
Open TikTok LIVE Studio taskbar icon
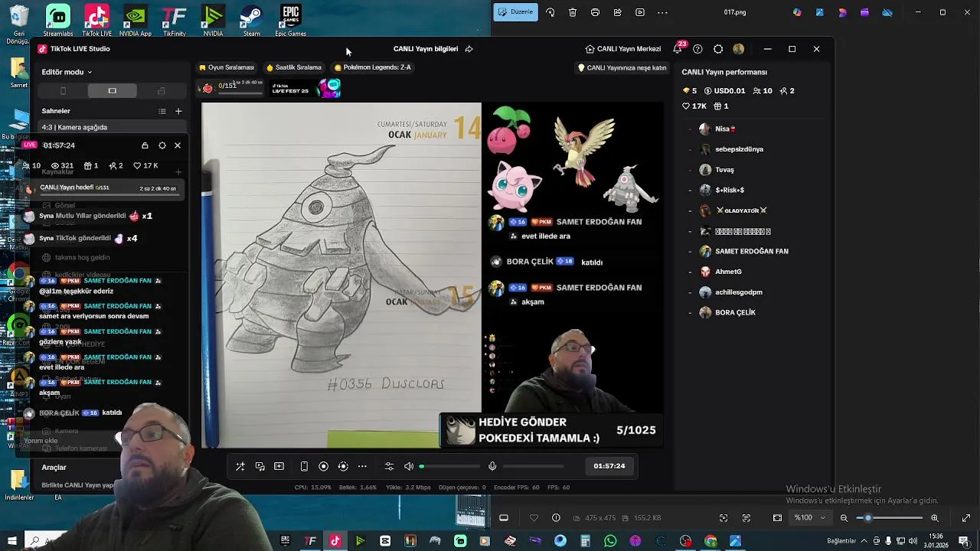[x=335, y=541]
